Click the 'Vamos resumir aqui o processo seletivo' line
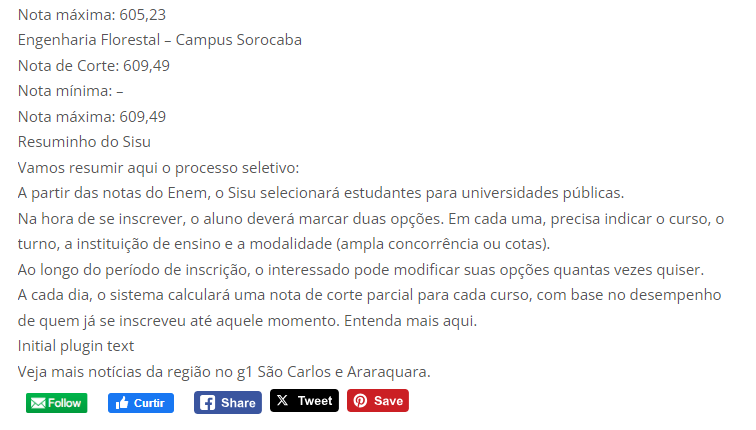This screenshot has width=756, height=430. (x=158, y=167)
